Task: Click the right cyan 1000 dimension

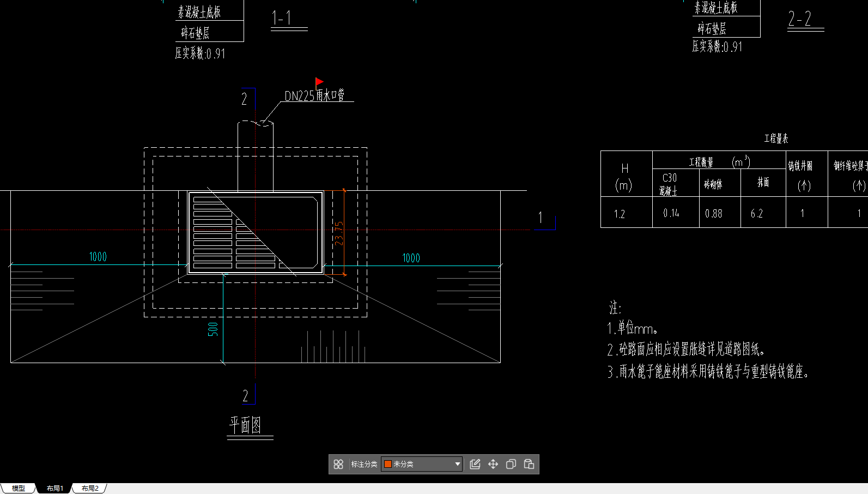Action: tap(411, 258)
